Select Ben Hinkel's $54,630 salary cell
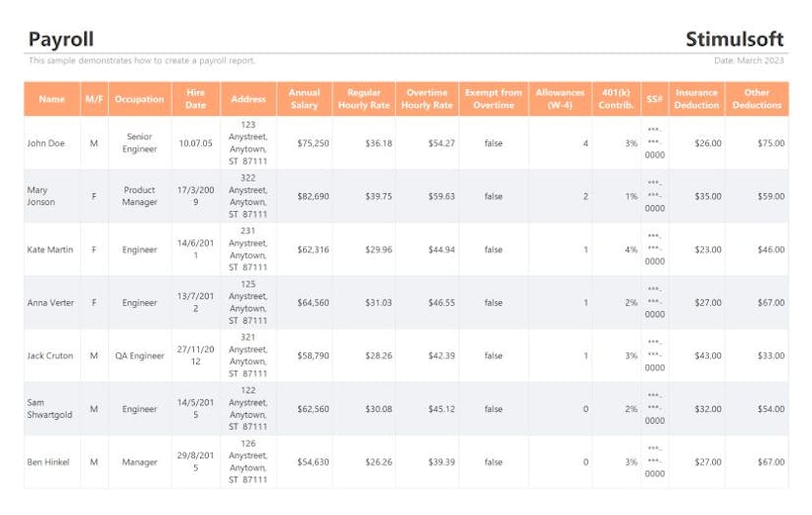The image size is (812, 515). click(313, 462)
